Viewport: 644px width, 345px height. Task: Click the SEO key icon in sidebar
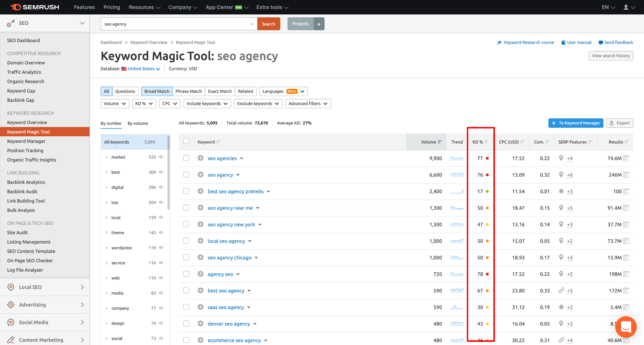pos(11,23)
